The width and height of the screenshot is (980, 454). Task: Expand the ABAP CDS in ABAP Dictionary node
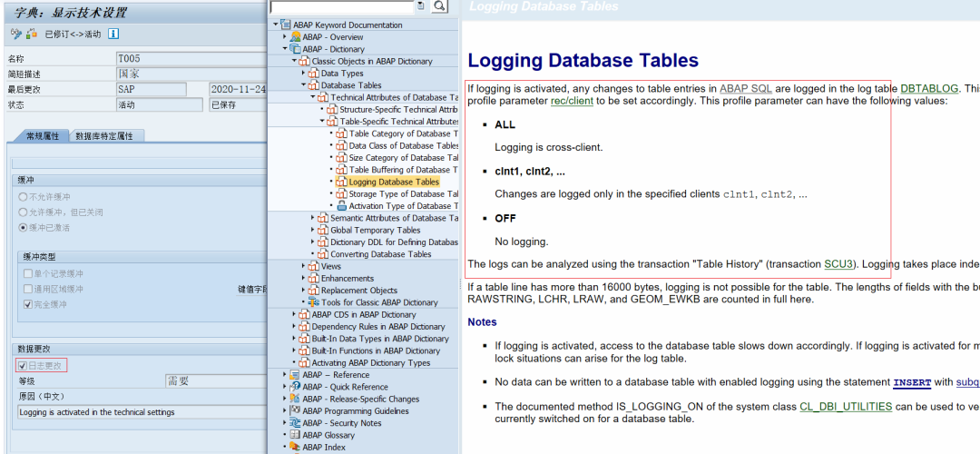[x=294, y=314]
